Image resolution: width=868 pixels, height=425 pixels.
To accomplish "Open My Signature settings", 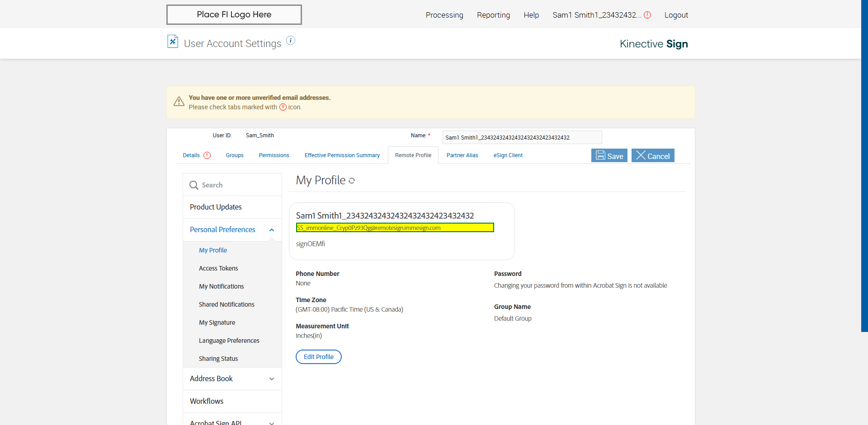I will click(217, 322).
